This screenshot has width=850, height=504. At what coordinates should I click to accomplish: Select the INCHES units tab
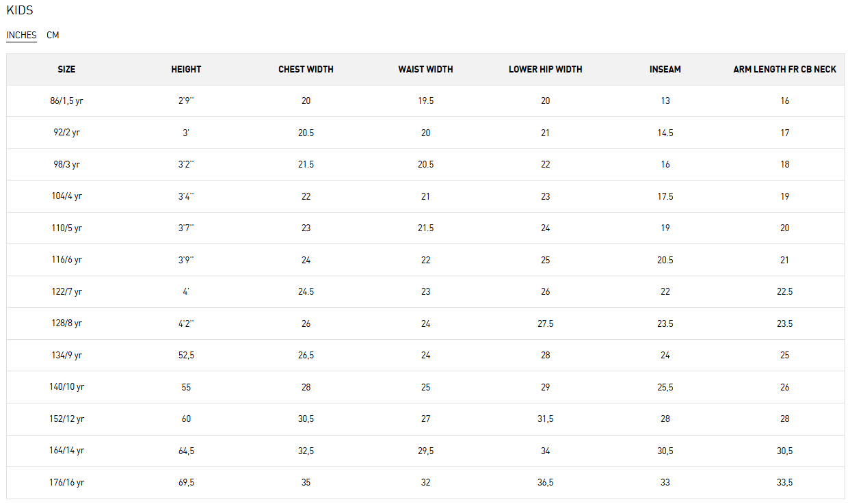pyautogui.click(x=21, y=35)
